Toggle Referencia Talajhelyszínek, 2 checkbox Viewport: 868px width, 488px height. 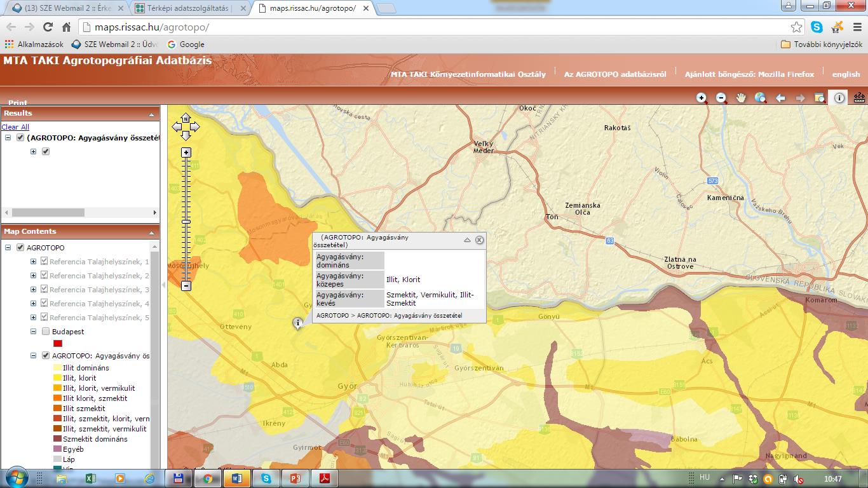pyautogui.click(x=44, y=275)
